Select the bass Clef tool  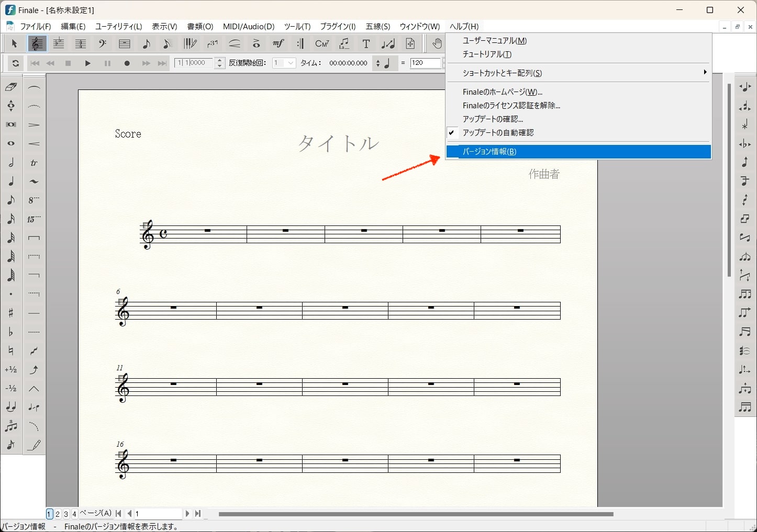[102, 44]
